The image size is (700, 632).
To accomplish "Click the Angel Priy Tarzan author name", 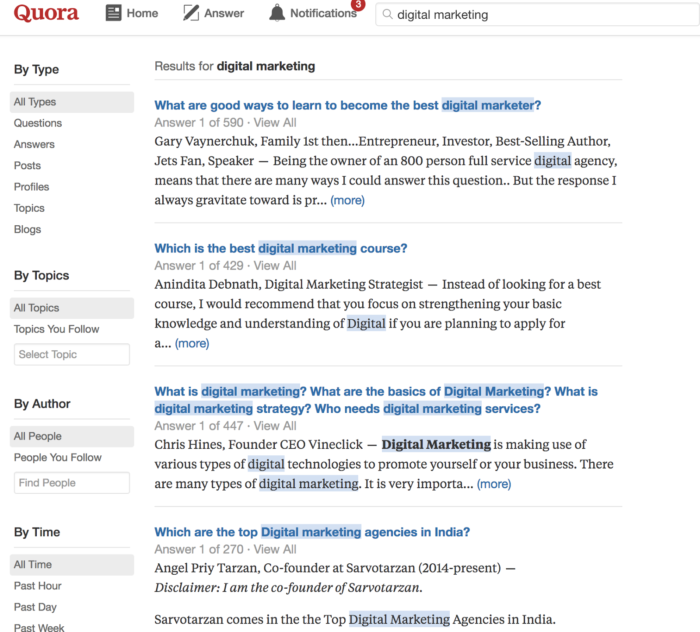I will click(x=206, y=568).
